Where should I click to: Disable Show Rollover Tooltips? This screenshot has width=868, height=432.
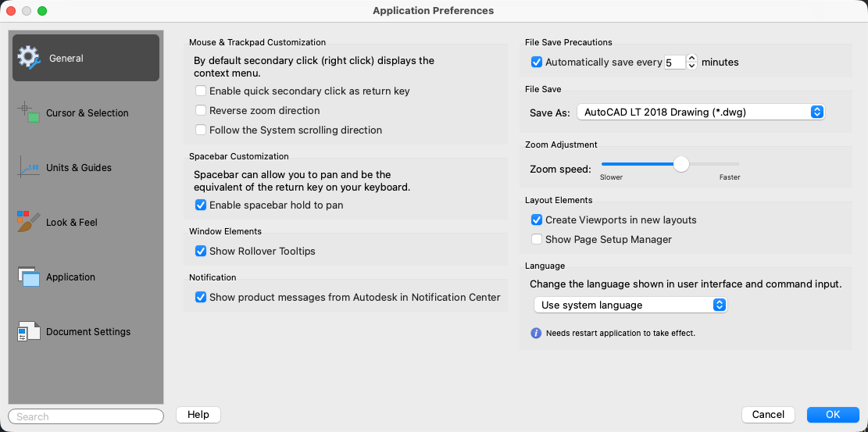tap(201, 252)
